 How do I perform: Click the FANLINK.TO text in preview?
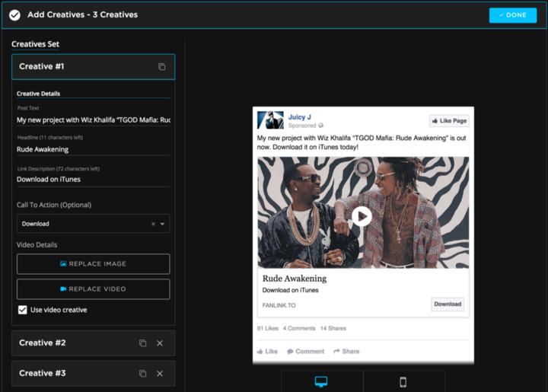[279, 305]
